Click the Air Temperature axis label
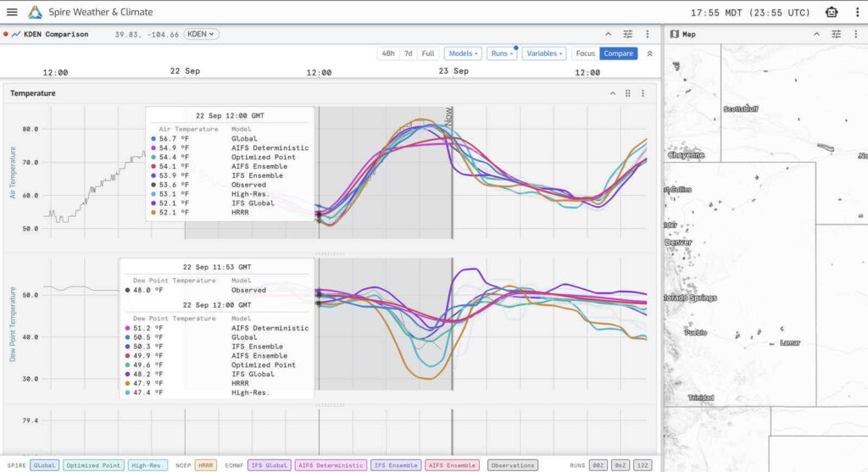The width and height of the screenshot is (868, 472). point(13,173)
